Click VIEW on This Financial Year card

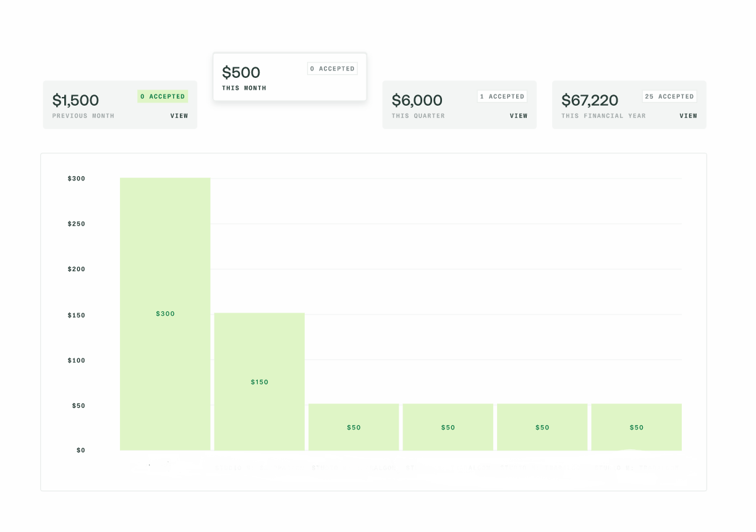(688, 116)
